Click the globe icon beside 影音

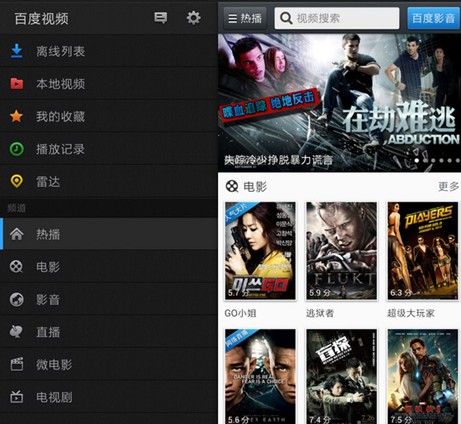point(16,299)
